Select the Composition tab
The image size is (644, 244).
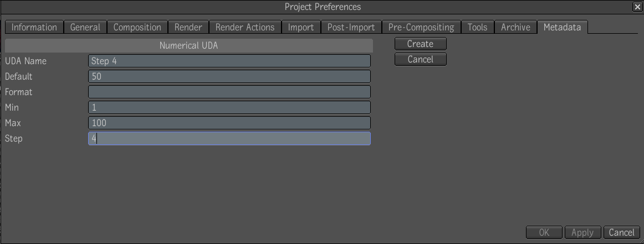(137, 27)
